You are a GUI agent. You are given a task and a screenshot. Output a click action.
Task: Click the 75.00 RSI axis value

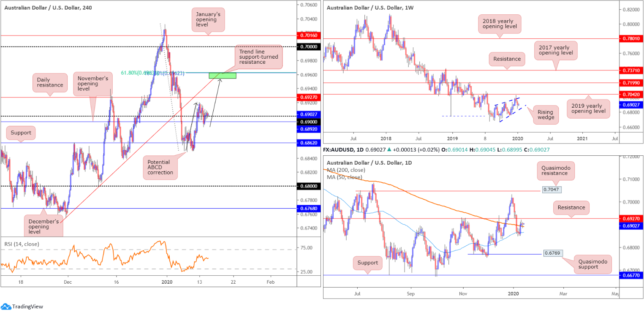[305, 247]
